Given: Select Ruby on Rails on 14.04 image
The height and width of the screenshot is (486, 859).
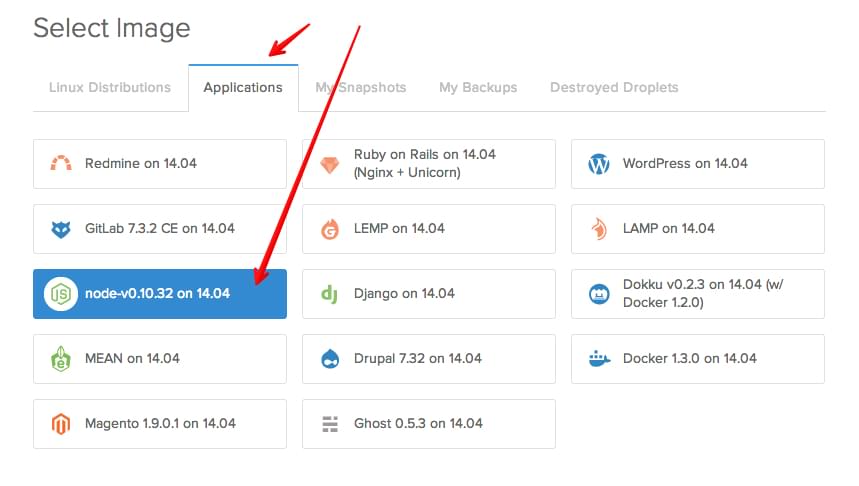Looking at the screenshot, I should tap(429, 164).
